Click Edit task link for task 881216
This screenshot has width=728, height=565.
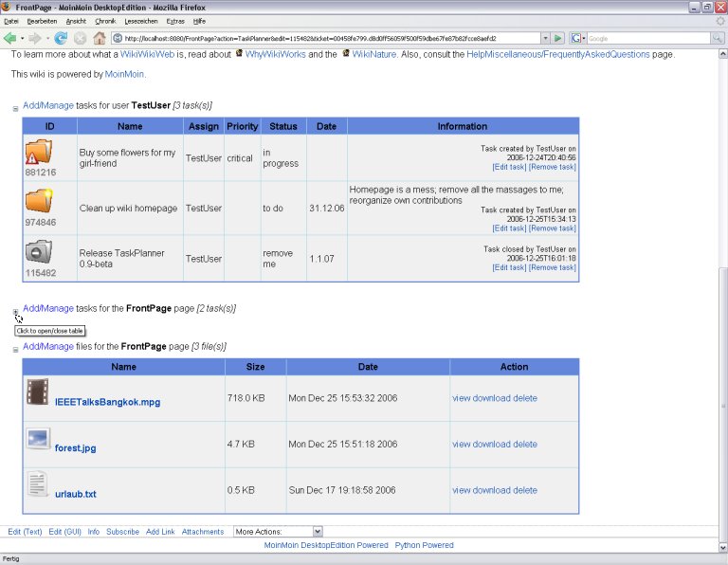click(508, 168)
